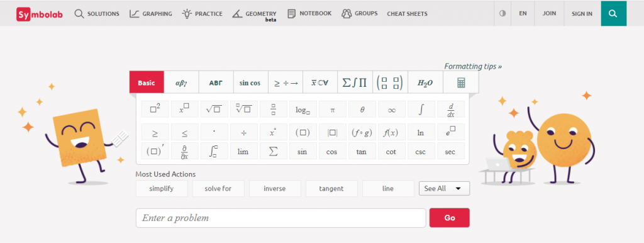Insert the prime derivative (□)' symbol
The height and width of the screenshot is (243, 644).
(x=155, y=151)
